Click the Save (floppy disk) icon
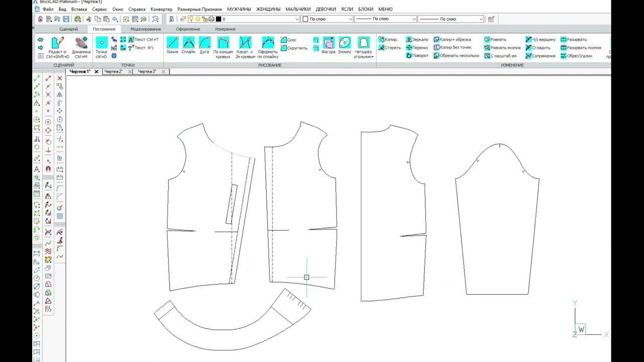 (66, 19)
